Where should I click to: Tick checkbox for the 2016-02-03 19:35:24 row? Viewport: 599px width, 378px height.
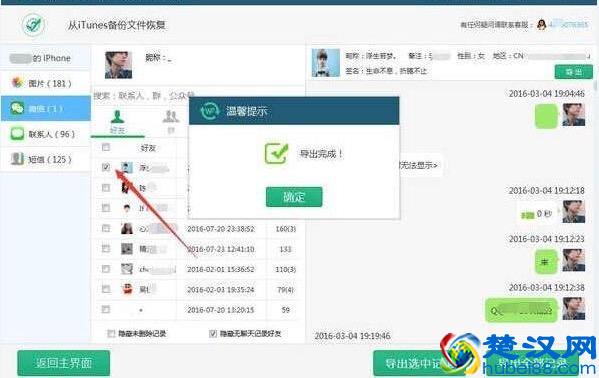point(106,289)
